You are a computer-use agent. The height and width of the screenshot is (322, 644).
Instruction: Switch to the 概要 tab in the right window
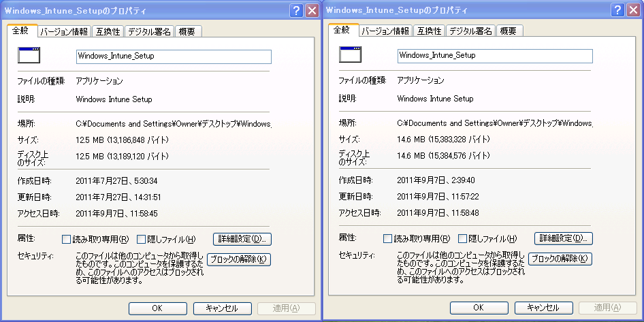510,31
